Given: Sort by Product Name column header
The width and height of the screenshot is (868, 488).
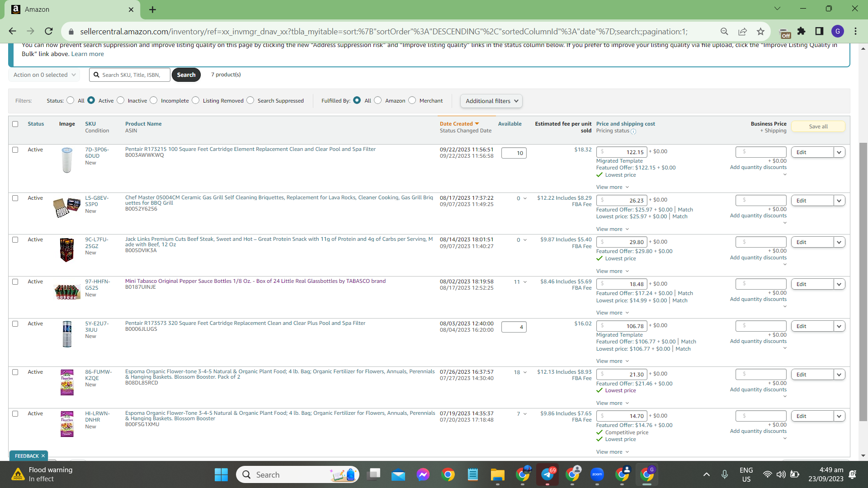Looking at the screenshot, I should pos(143,124).
